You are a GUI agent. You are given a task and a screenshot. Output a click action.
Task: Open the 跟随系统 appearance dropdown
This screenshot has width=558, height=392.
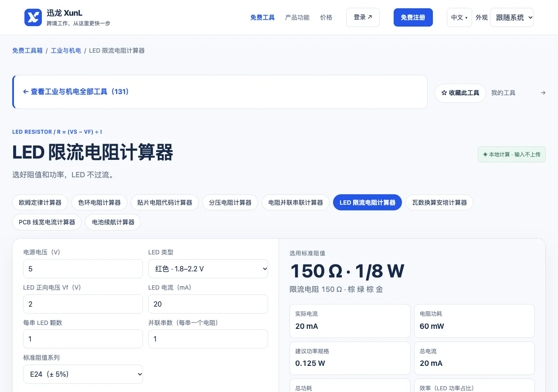[x=512, y=17]
